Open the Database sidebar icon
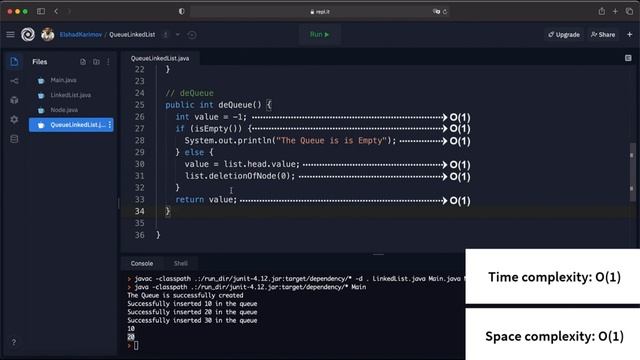Viewport: 640px width, 360px height. 14,139
